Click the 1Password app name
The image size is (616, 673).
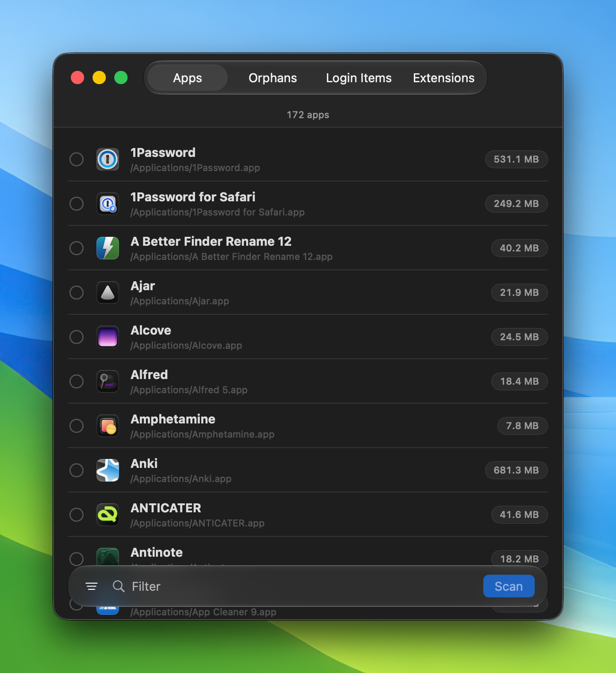(x=163, y=153)
